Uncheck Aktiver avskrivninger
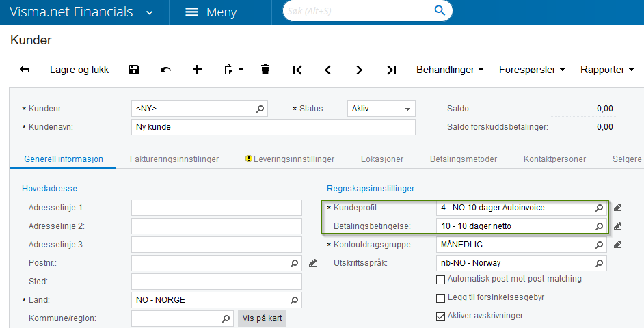The width and height of the screenshot is (644, 328). [441, 316]
